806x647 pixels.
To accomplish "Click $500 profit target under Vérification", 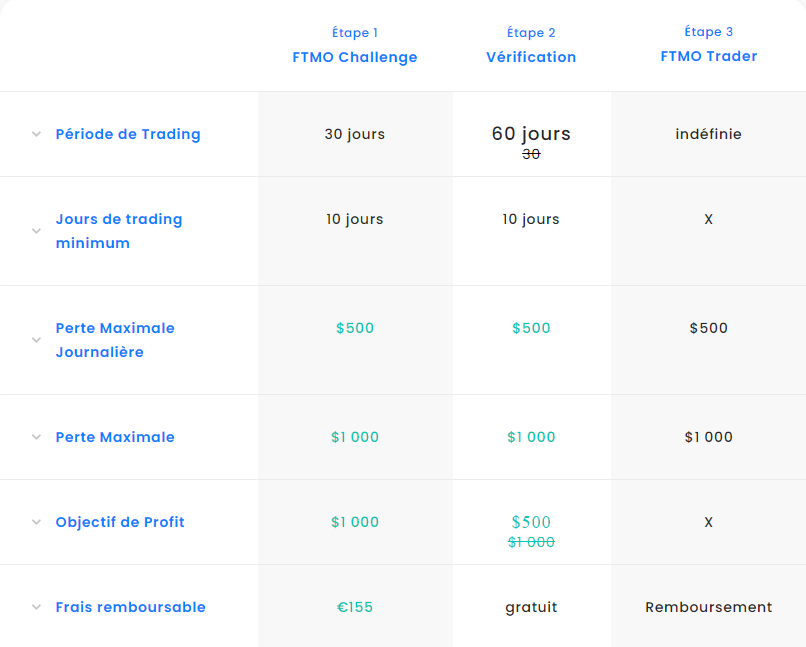I will (x=531, y=522).
